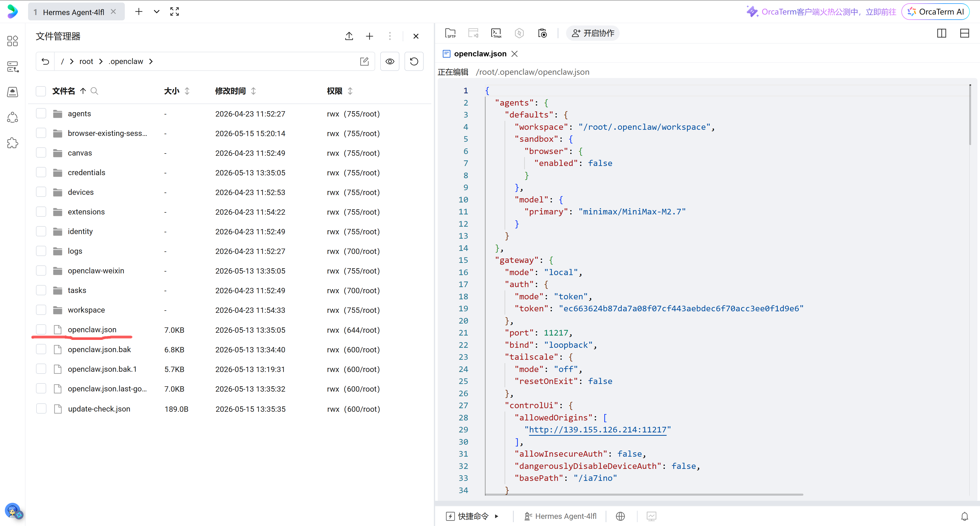Sort by modified time using its sort arrows
Image resolution: width=980 pixels, height=526 pixels.
(x=253, y=91)
